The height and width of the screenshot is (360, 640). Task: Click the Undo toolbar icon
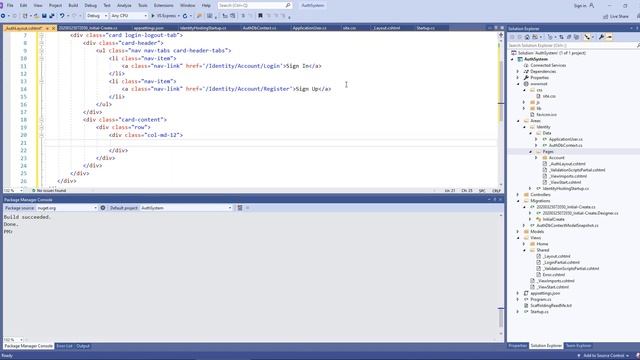tap(62, 16)
